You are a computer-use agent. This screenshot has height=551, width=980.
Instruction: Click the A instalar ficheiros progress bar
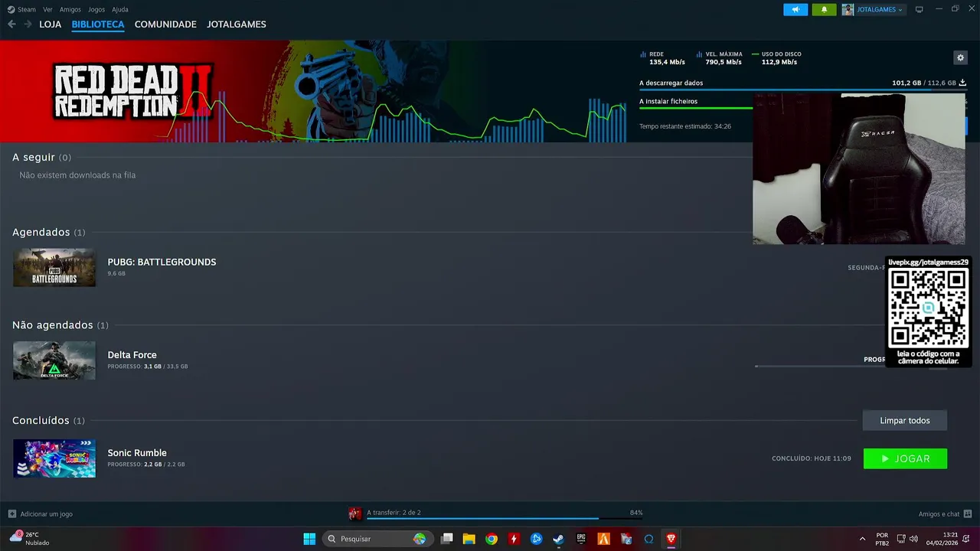click(x=696, y=108)
